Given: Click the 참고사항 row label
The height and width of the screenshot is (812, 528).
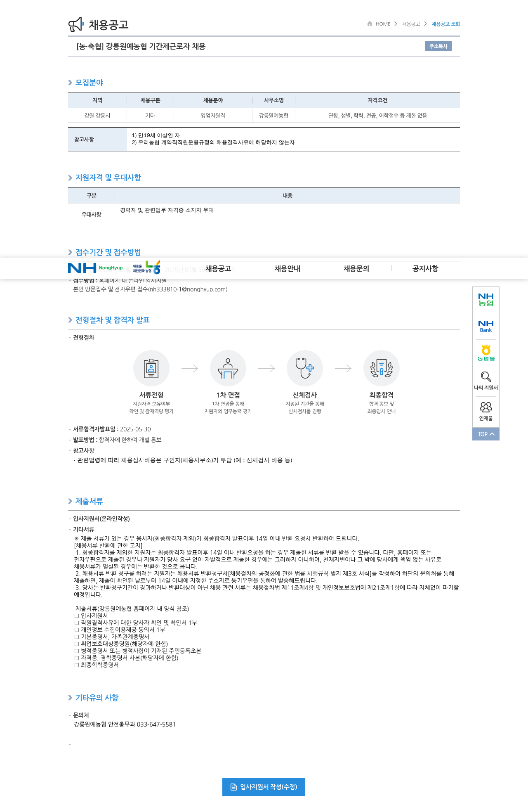Looking at the screenshot, I should 97,140.
